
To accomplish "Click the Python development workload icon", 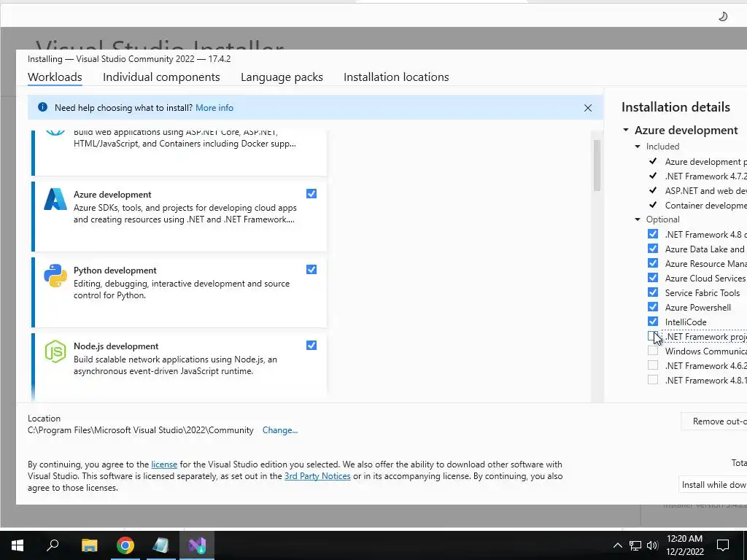I will click(55, 276).
